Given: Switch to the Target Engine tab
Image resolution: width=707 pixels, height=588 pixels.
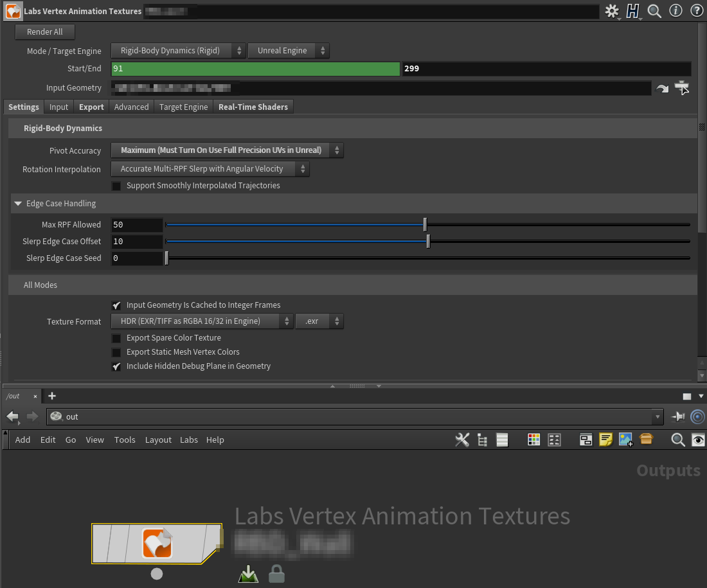Looking at the screenshot, I should coord(184,107).
